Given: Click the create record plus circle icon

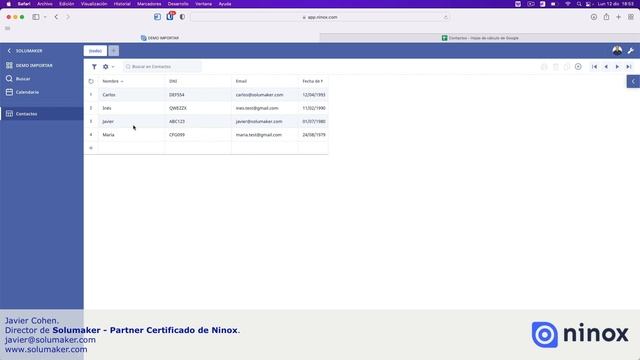Looking at the screenshot, I should [578, 67].
